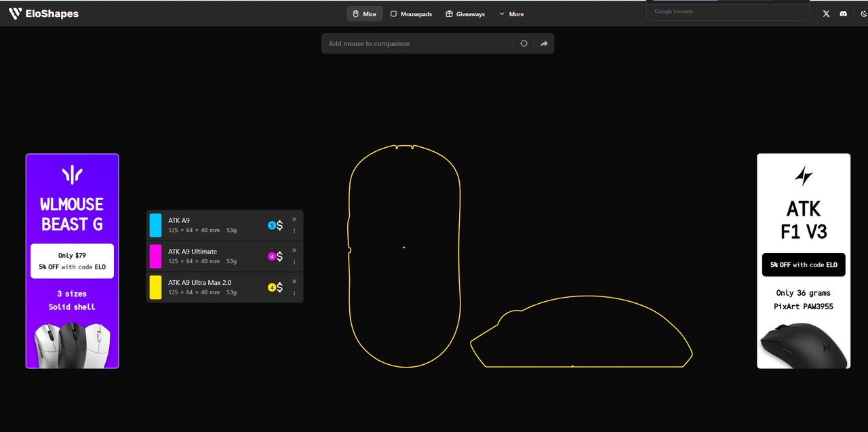The height and width of the screenshot is (432, 868).
Task: Open three-dot options for ATK A9 Ultimate
Action: coord(294,262)
